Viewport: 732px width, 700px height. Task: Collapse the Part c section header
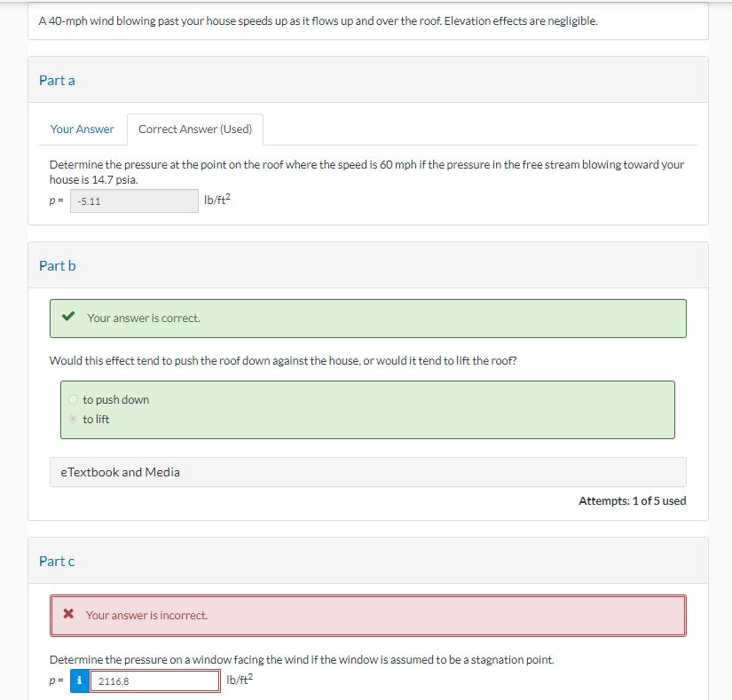[56, 561]
